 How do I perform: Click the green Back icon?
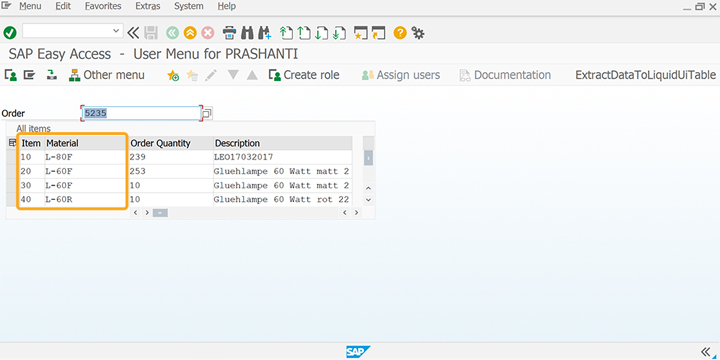[172, 33]
